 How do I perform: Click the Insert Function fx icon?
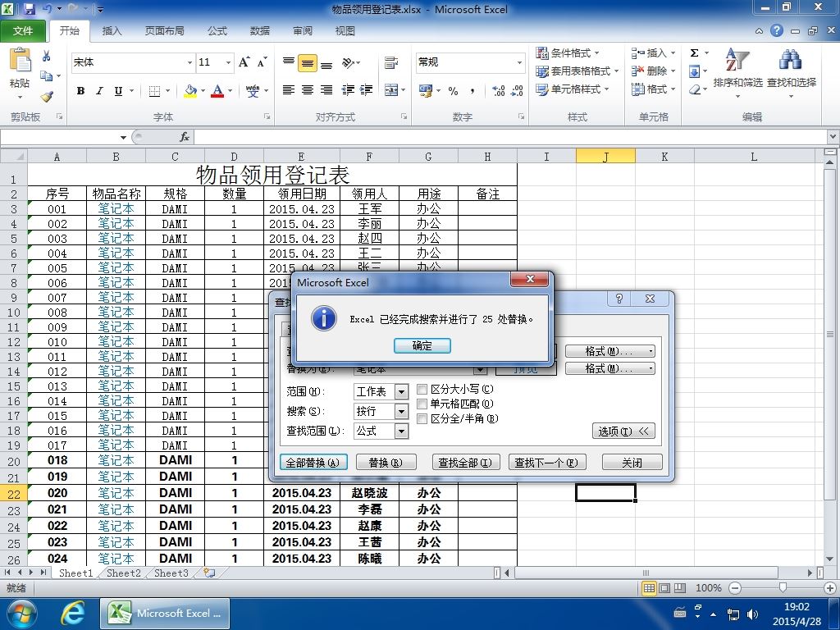(x=185, y=137)
